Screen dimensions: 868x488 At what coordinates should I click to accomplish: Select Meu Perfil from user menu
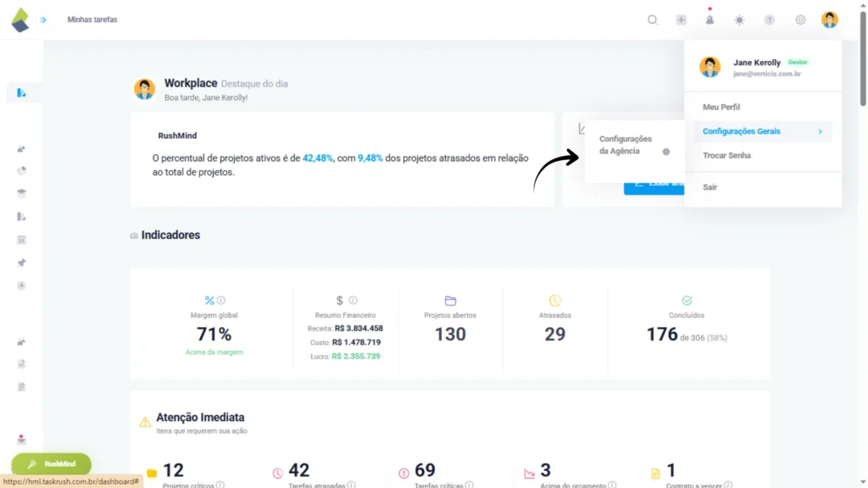(x=721, y=108)
